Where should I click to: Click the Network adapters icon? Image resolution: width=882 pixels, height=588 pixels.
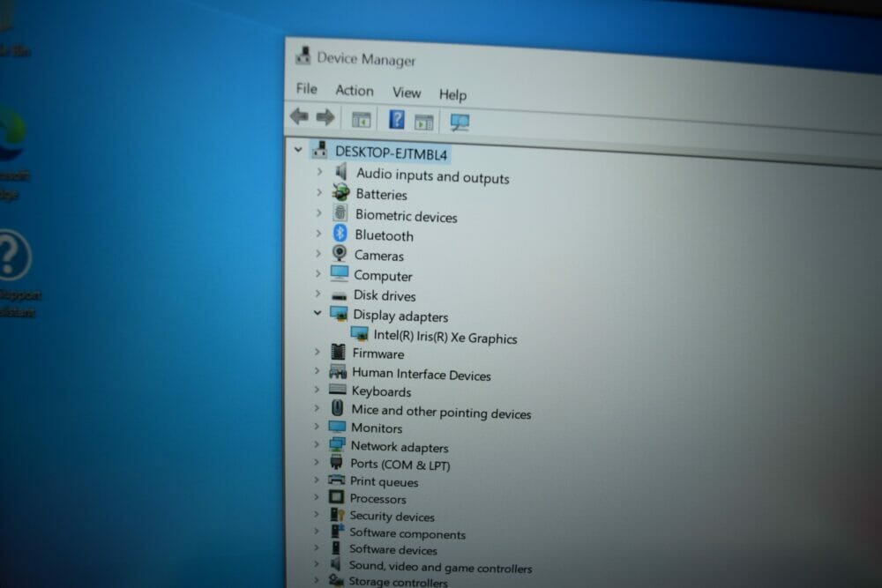337,444
